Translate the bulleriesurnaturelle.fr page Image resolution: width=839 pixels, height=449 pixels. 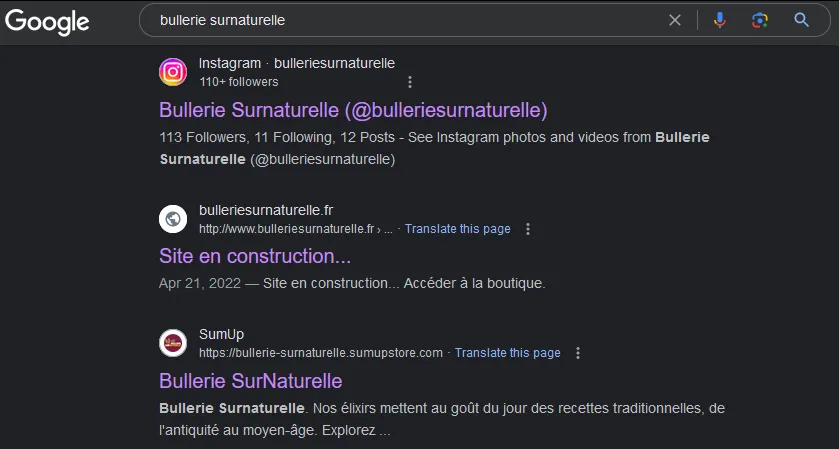pyautogui.click(x=457, y=229)
